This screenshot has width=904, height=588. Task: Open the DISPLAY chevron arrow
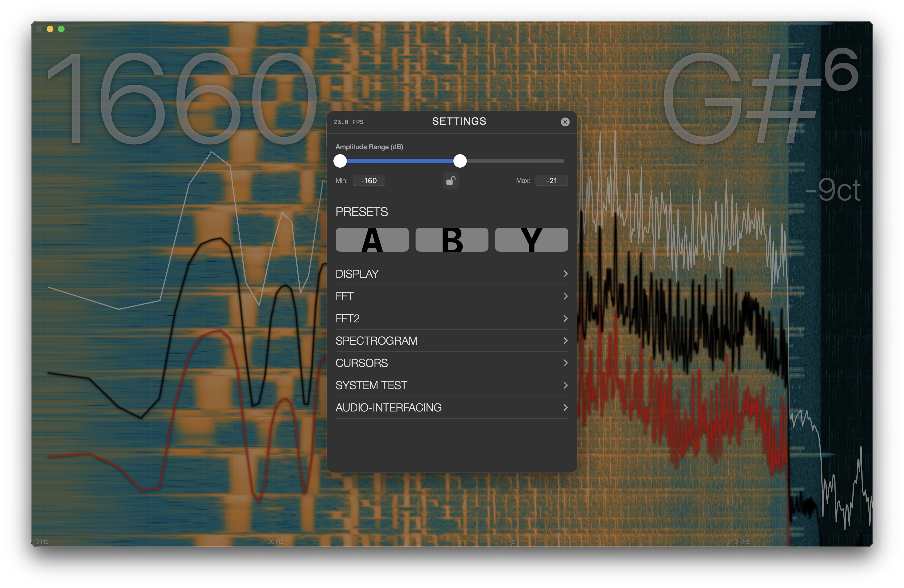(565, 273)
